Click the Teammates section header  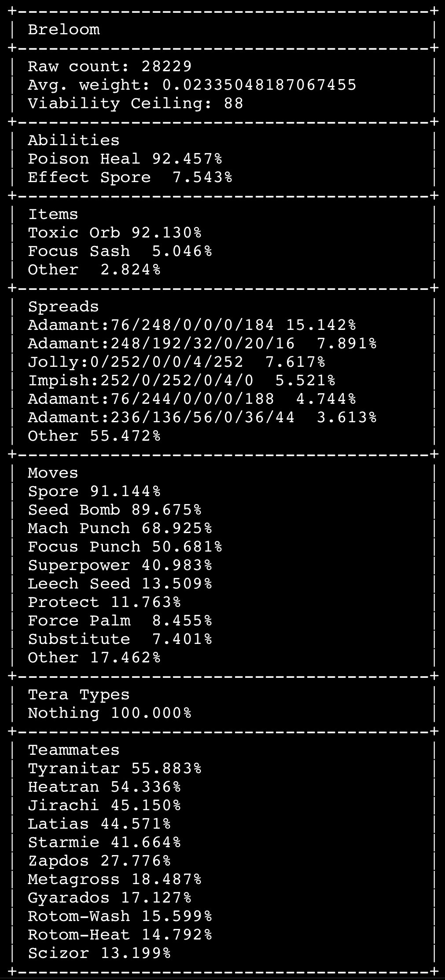(x=74, y=750)
